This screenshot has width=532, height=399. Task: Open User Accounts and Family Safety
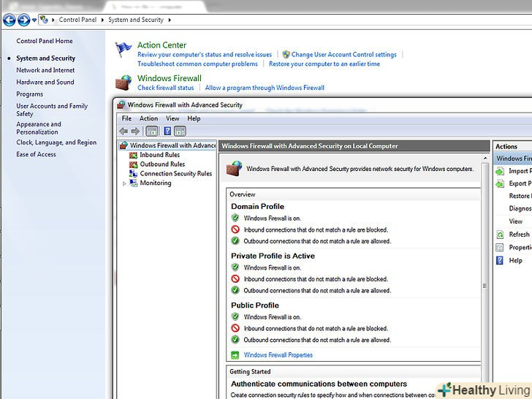[x=52, y=110]
